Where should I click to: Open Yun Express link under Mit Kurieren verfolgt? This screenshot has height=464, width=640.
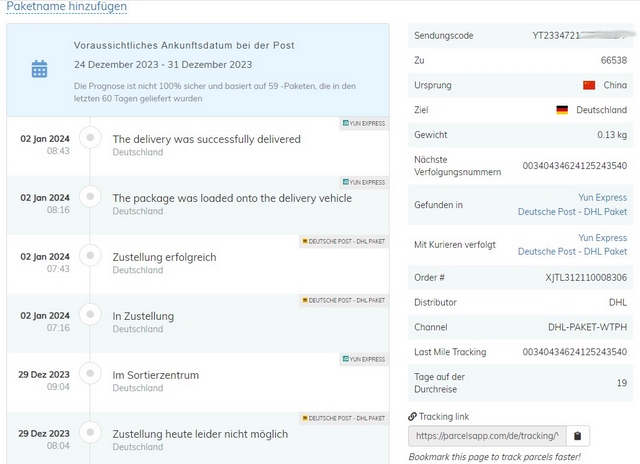(602, 238)
